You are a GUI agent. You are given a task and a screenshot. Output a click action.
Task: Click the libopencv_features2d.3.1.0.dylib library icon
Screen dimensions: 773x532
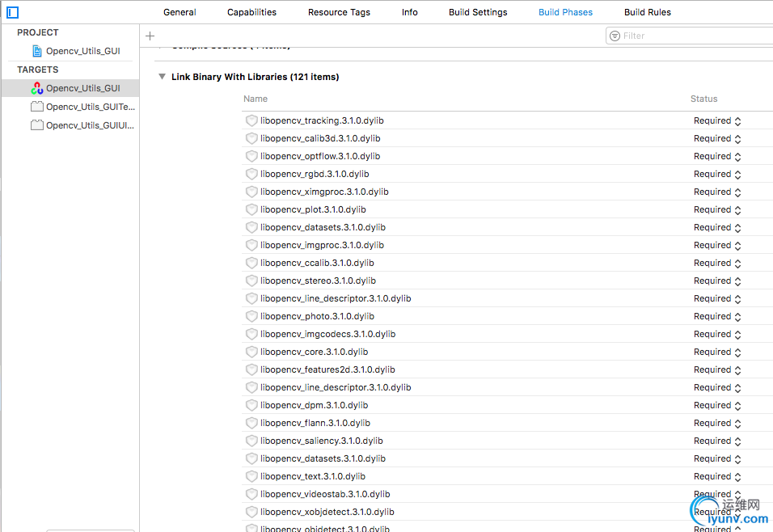click(251, 369)
